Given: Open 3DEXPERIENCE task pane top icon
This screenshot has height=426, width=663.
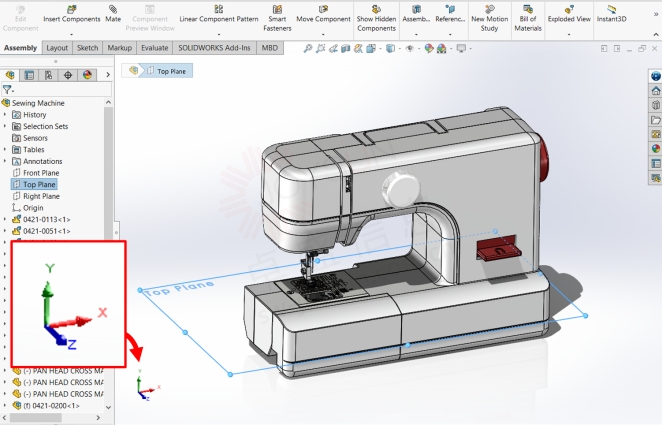Looking at the screenshot, I should point(656,76).
